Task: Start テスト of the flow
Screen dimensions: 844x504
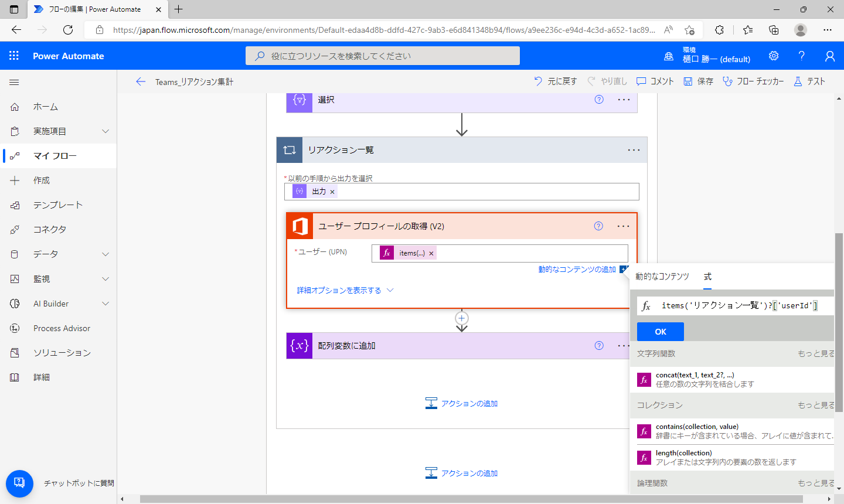Action: click(809, 81)
